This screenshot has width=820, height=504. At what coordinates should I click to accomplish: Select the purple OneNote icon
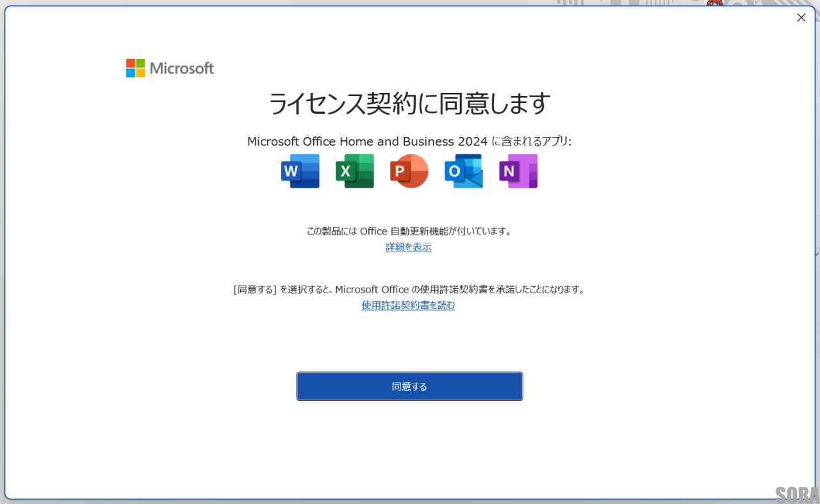tap(518, 171)
